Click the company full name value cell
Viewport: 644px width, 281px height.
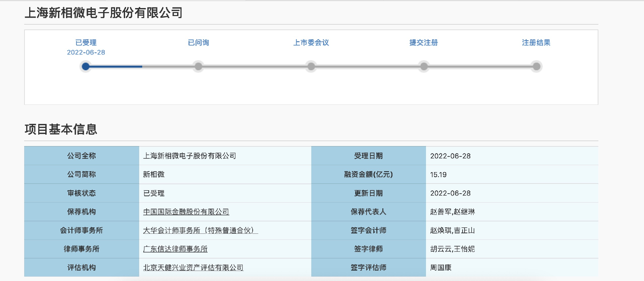coord(225,156)
